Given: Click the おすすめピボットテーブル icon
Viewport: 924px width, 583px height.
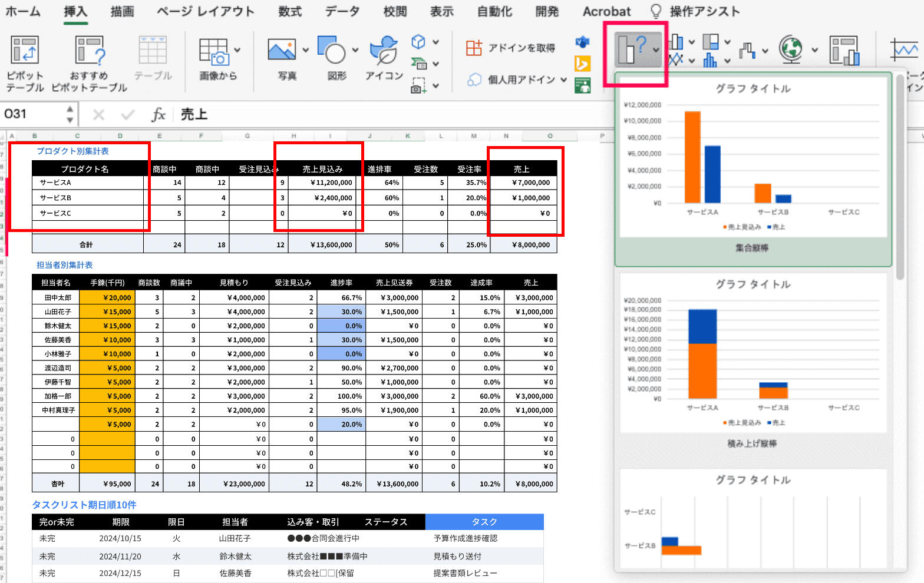Looking at the screenshot, I should click(x=90, y=51).
